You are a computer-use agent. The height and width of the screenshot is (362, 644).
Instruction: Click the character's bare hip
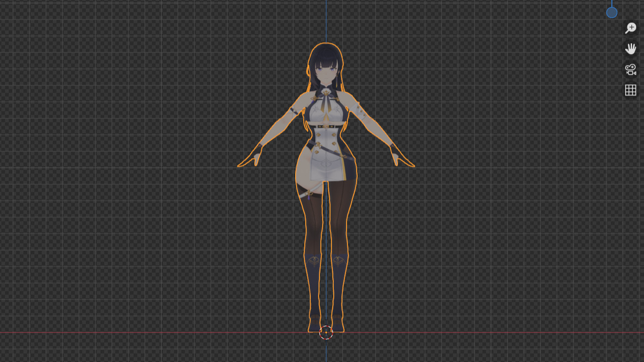[x=303, y=170]
